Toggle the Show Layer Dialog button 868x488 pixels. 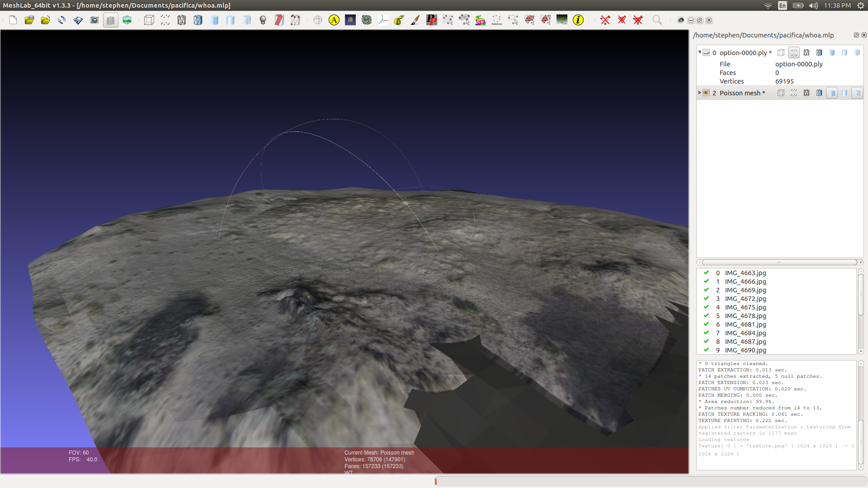[x=110, y=20]
